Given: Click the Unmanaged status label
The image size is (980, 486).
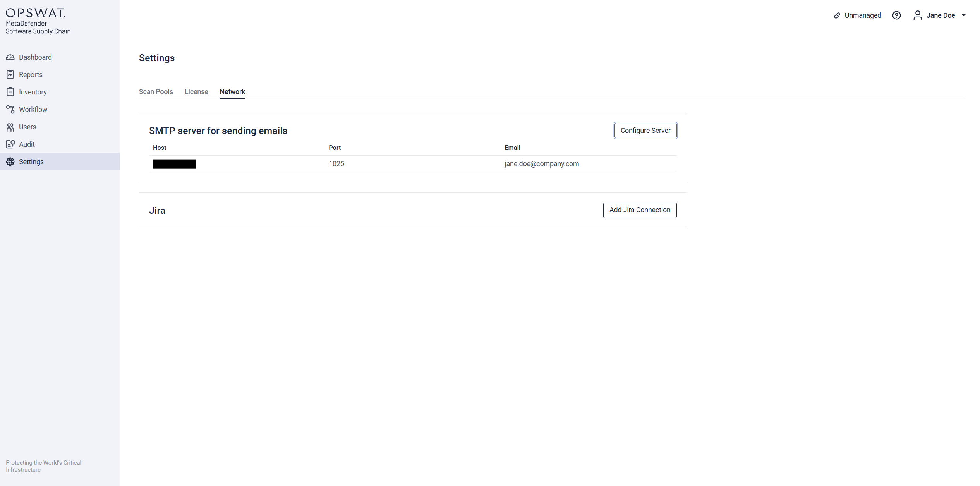Looking at the screenshot, I should (x=863, y=15).
